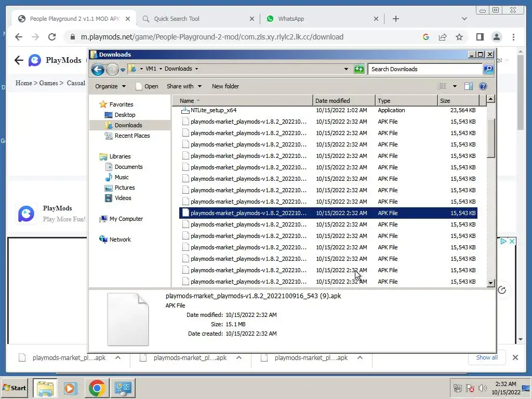Click the share page icon in Chrome
Image resolution: width=532 pixels, height=399 pixels.
(443, 37)
